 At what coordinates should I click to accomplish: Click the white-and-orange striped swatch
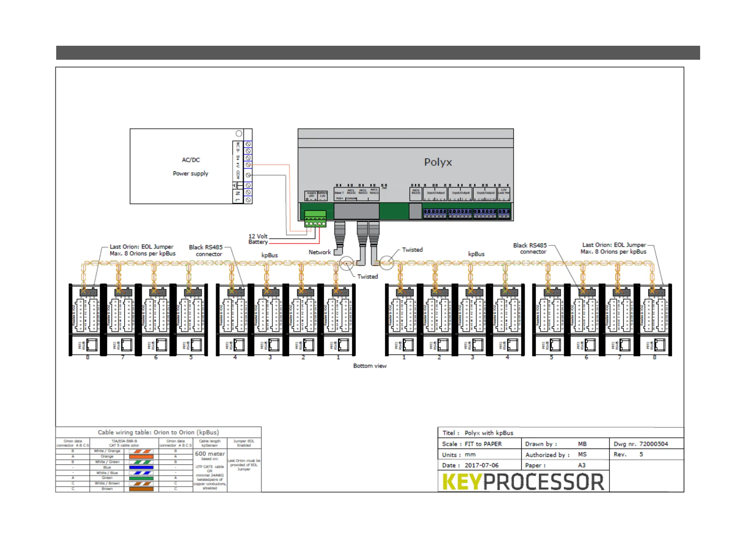pos(141,451)
